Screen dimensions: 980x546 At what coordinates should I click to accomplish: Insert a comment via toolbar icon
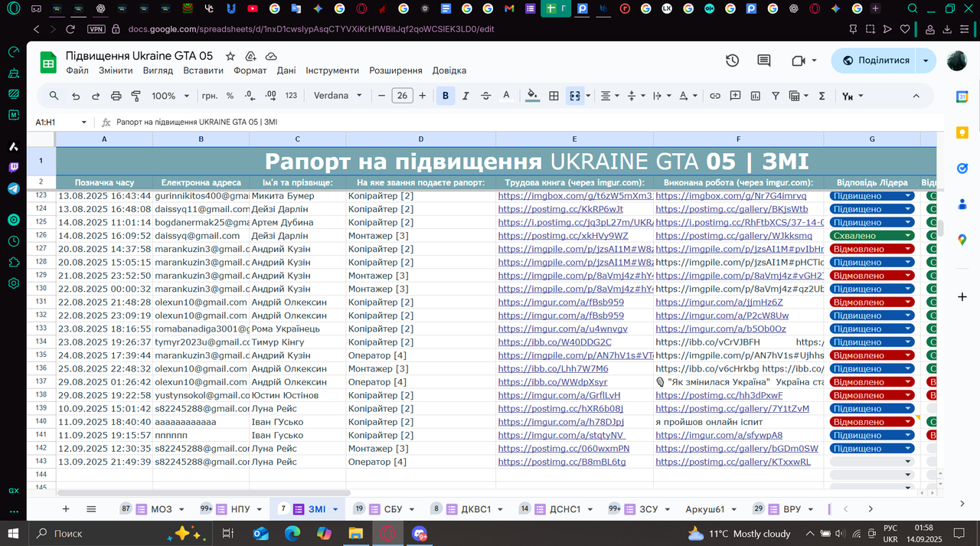click(735, 96)
